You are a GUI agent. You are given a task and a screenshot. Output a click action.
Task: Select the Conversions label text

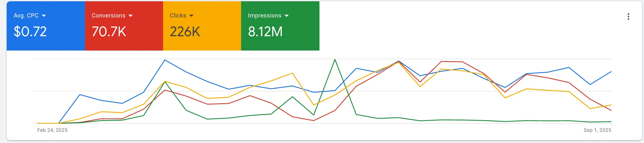(108, 16)
